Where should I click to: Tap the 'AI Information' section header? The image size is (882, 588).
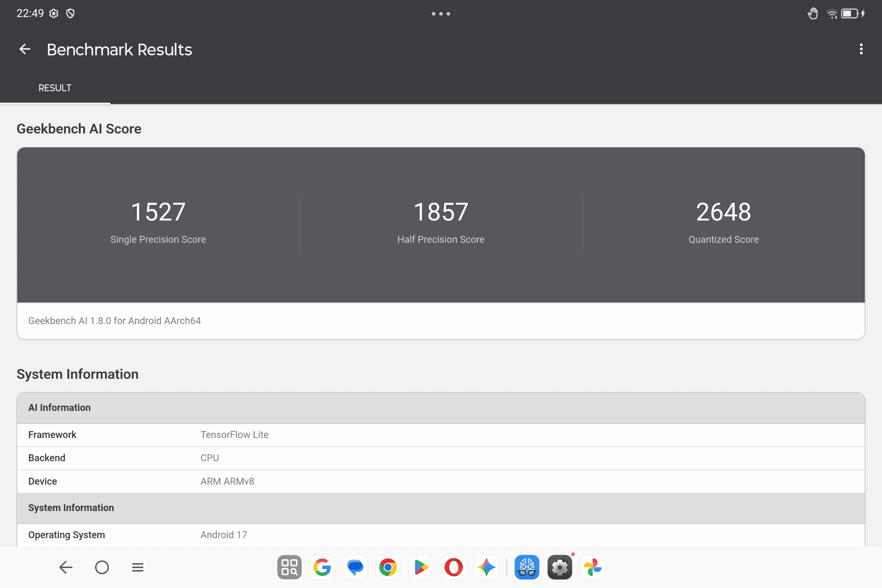tap(441, 408)
